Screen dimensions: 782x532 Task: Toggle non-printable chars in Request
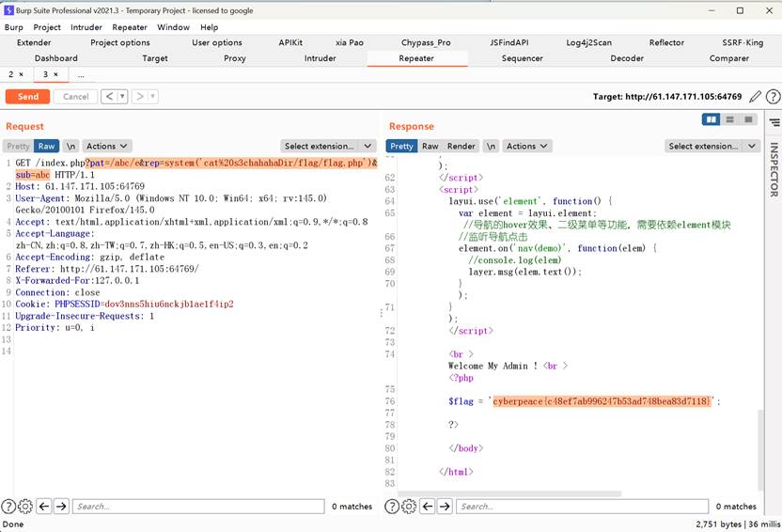(x=70, y=146)
